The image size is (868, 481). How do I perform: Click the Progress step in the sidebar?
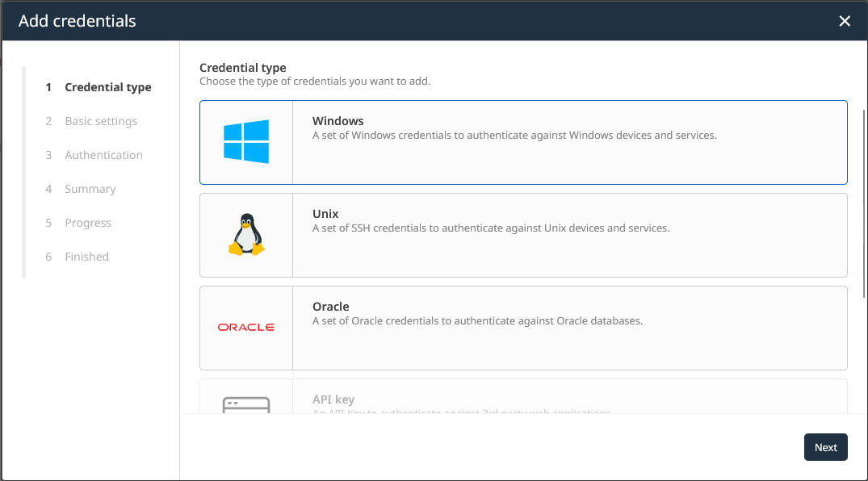click(88, 223)
